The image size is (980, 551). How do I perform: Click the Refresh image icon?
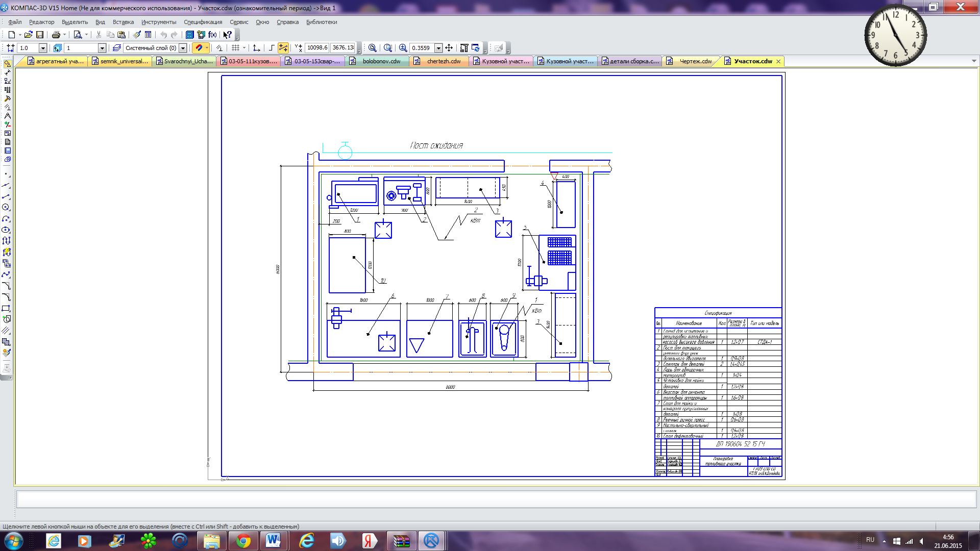pyautogui.click(x=476, y=48)
